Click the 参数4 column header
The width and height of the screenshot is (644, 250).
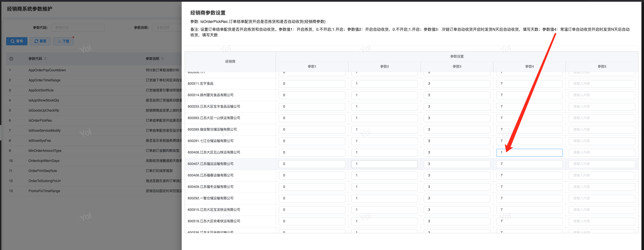(530, 67)
